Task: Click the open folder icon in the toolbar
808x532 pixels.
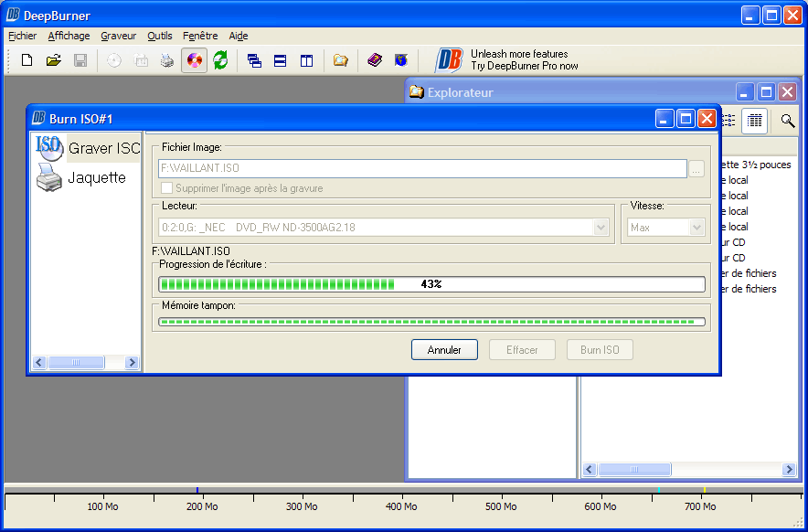Action: pos(53,60)
